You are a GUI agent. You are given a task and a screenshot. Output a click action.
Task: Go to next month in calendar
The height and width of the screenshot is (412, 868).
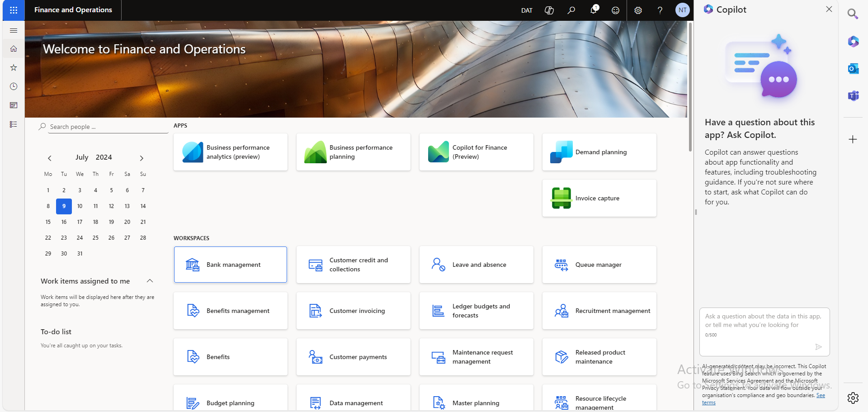click(x=142, y=158)
